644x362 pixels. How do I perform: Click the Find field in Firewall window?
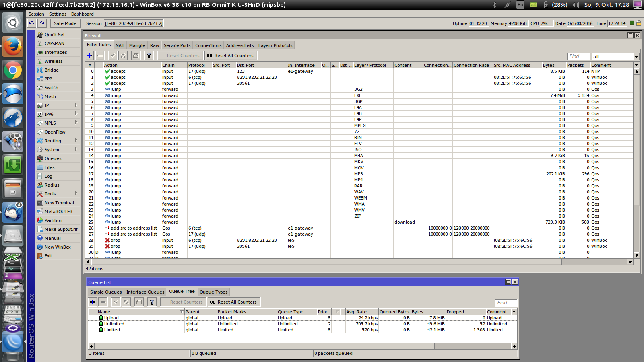[x=578, y=56]
